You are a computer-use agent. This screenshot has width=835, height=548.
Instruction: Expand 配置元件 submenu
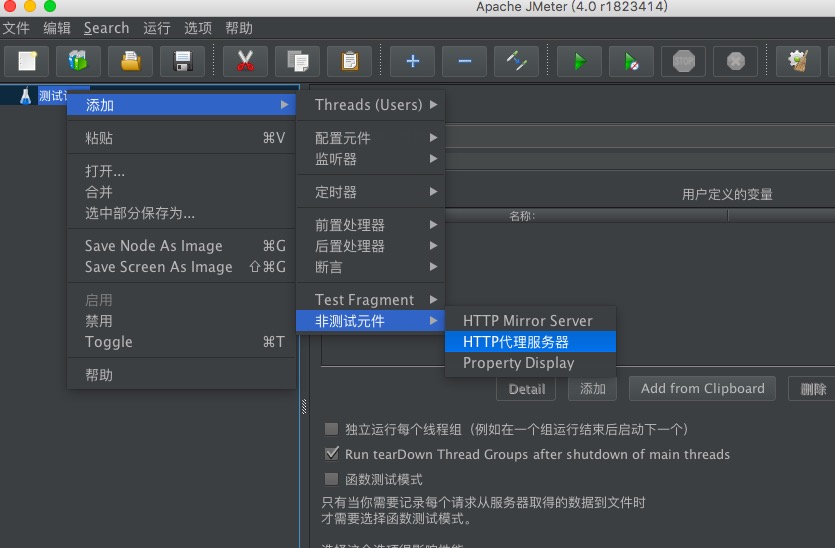[x=371, y=138]
